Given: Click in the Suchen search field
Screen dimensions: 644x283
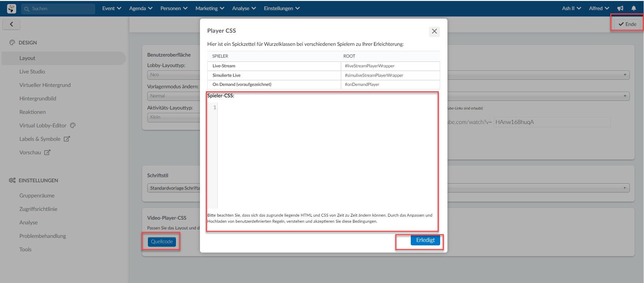Looking at the screenshot, I should (x=58, y=9).
